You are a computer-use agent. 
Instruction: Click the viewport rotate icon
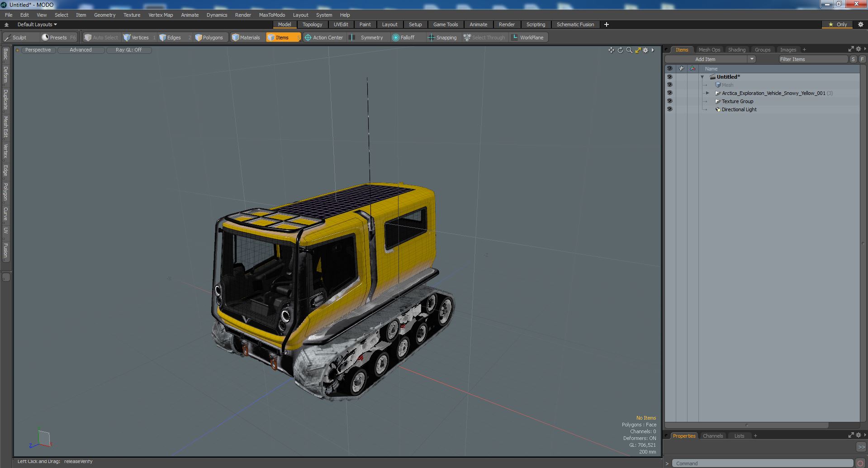click(620, 50)
